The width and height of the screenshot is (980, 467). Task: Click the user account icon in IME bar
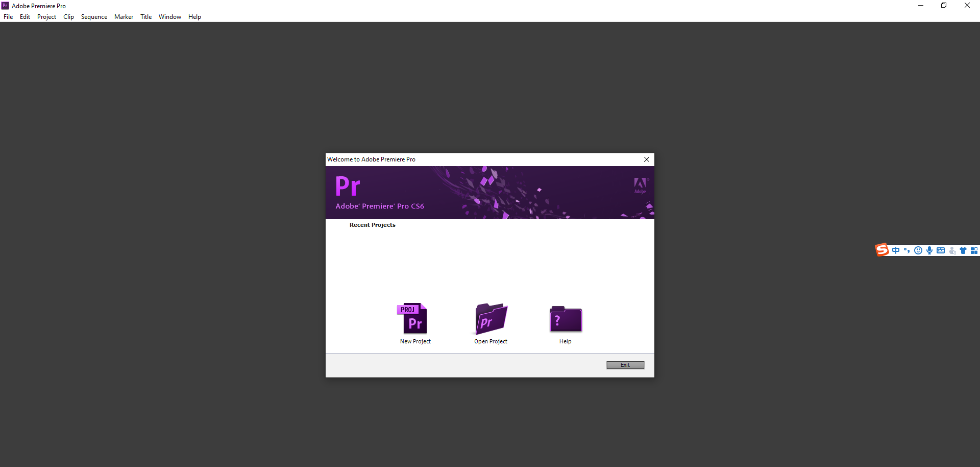coord(952,250)
